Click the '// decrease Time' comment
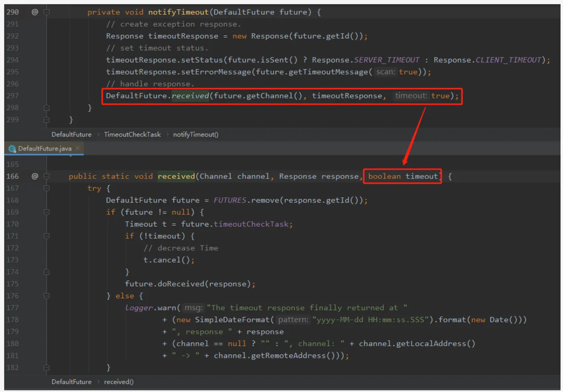The width and height of the screenshot is (563, 392). [x=181, y=248]
